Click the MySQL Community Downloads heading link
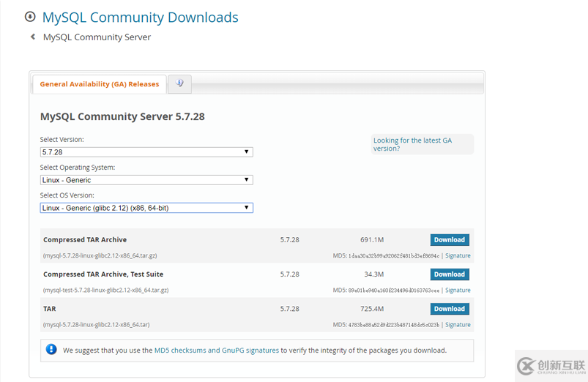Image resolution: width=588 pixels, height=382 pixels. pos(141,18)
